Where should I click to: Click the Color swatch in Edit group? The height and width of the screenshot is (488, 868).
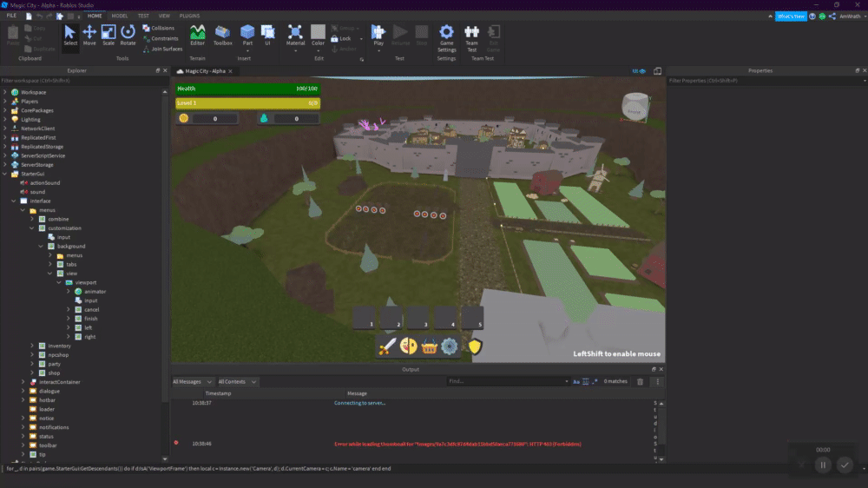(x=318, y=32)
